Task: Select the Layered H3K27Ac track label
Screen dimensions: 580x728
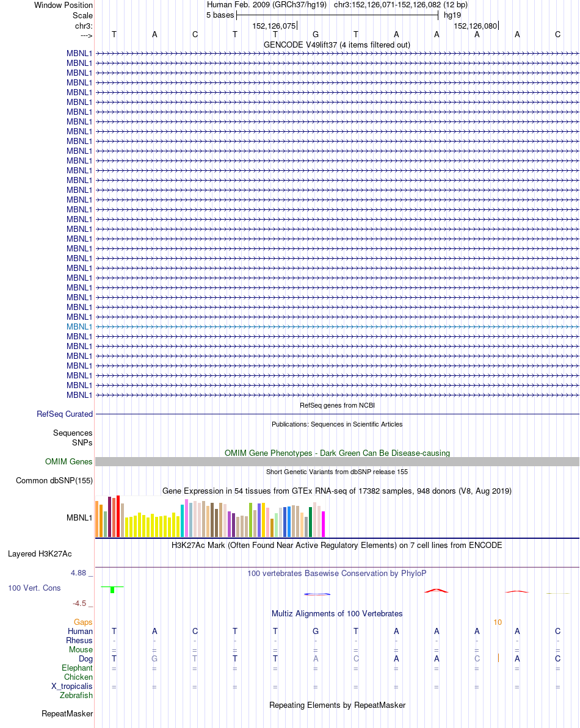Action: tap(40, 554)
